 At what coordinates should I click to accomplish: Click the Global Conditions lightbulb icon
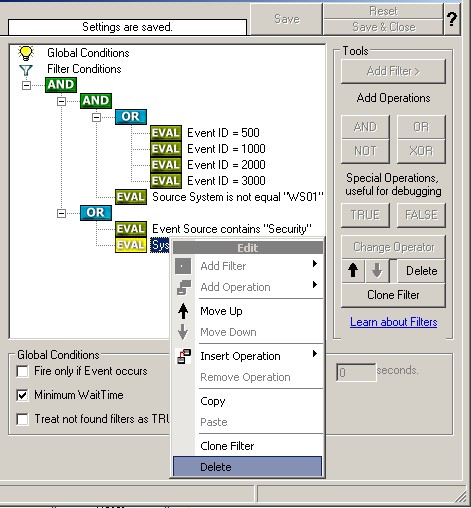pyautogui.click(x=26, y=53)
